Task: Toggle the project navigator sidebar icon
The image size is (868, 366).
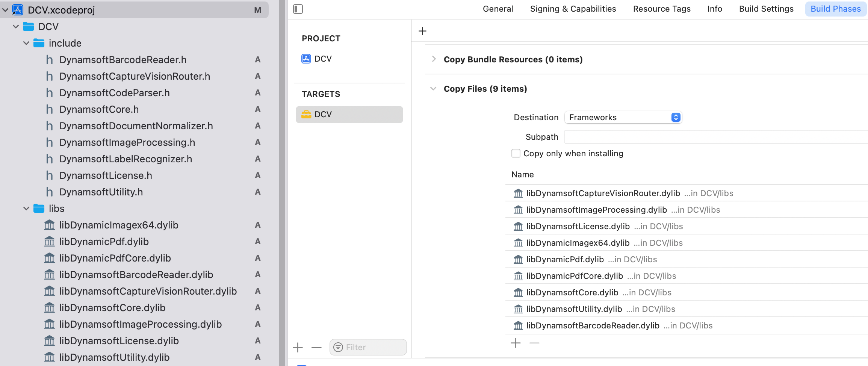Action: pyautogui.click(x=298, y=9)
